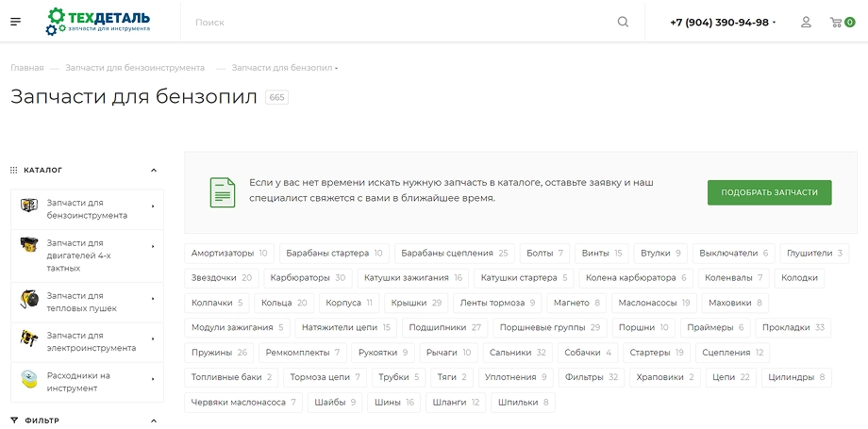Select the Топливные баки tag

[231, 377]
